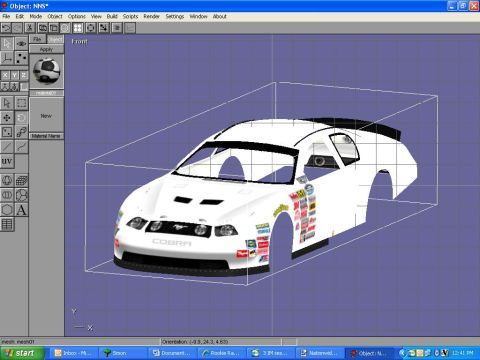This screenshot has width=480, height=360.
Task: Switch to Object tab in material panel
Action: coord(55,39)
